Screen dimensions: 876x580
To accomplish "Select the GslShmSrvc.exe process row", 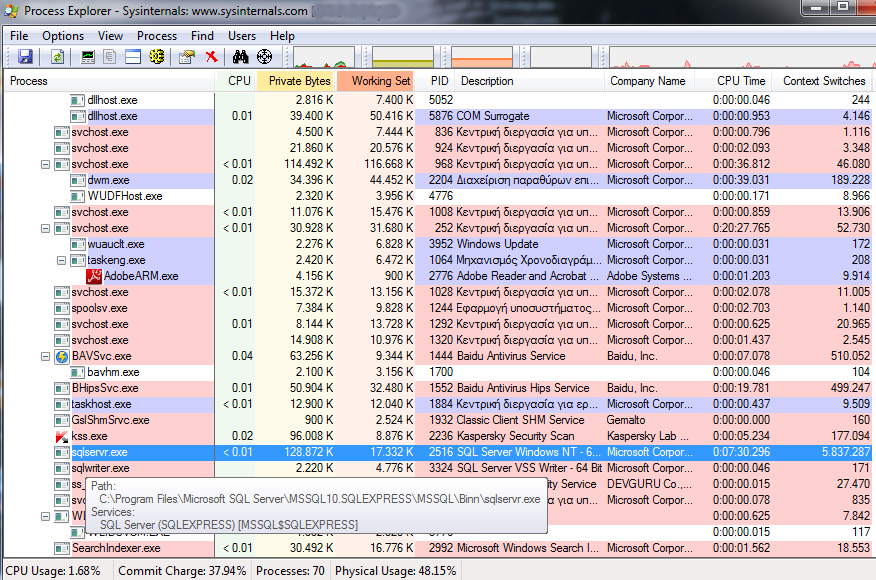I will [x=438, y=421].
